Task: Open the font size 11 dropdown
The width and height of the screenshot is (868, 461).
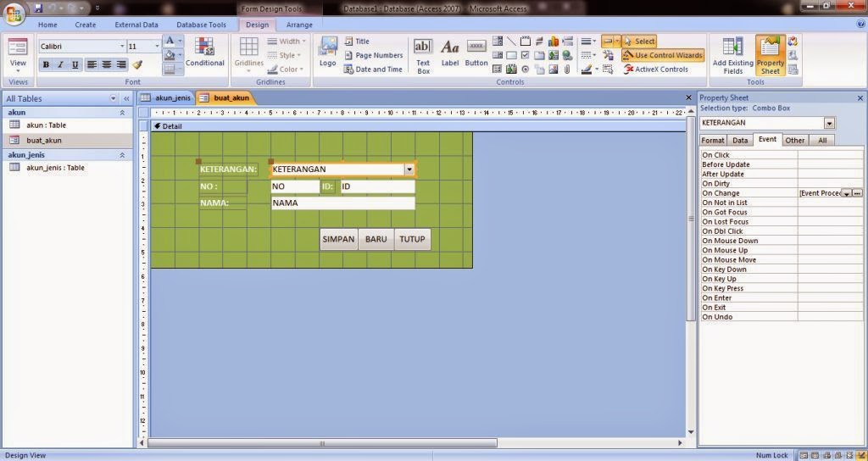Action: pyautogui.click(x=157, y=47)
